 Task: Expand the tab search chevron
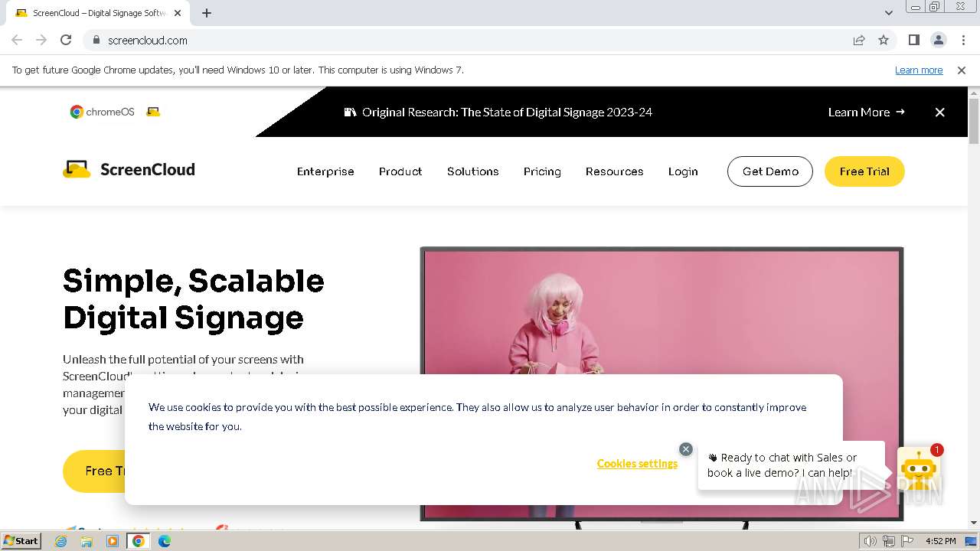[888, 13]
